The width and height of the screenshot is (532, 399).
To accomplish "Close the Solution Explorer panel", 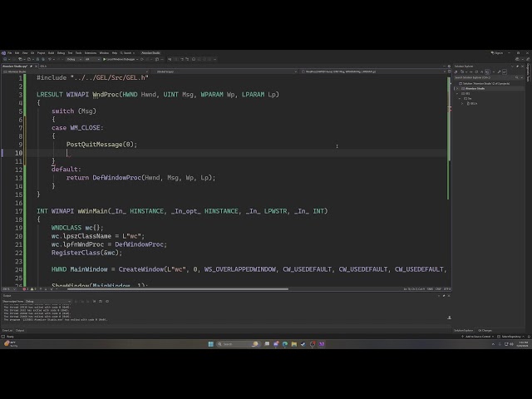I will (x=523, y=66).
